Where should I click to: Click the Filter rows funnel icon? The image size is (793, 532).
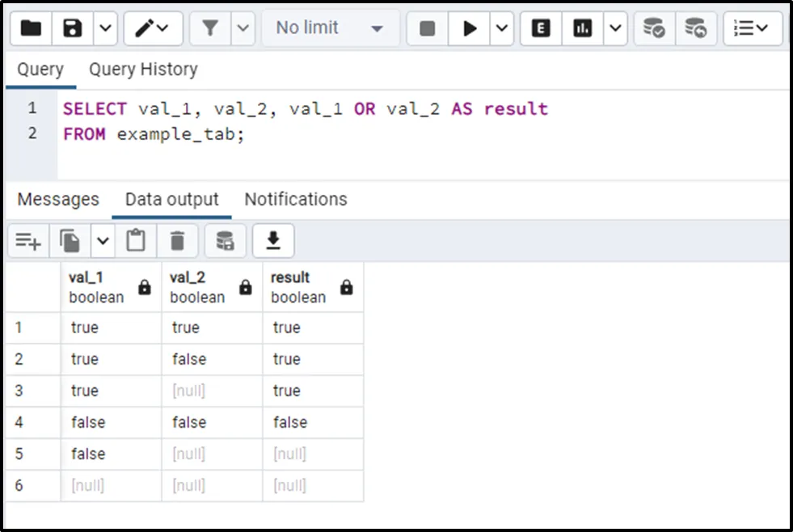point(210,28)
